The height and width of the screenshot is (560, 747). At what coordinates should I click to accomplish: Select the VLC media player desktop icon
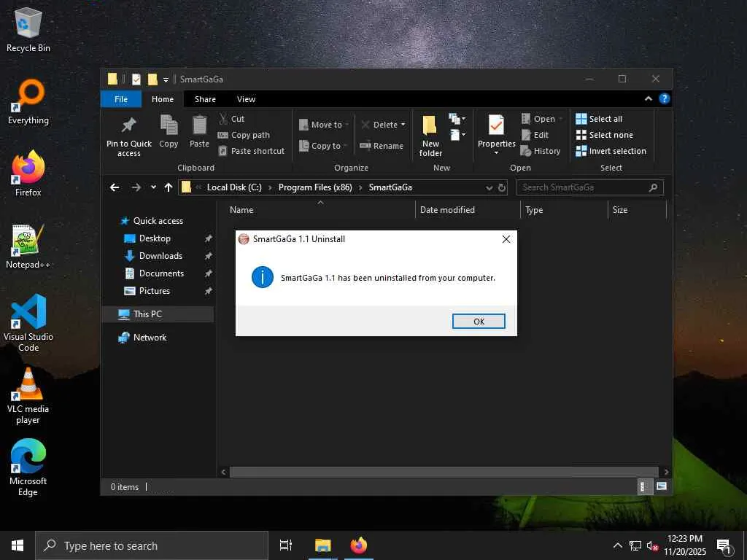(x=28, y=396)
